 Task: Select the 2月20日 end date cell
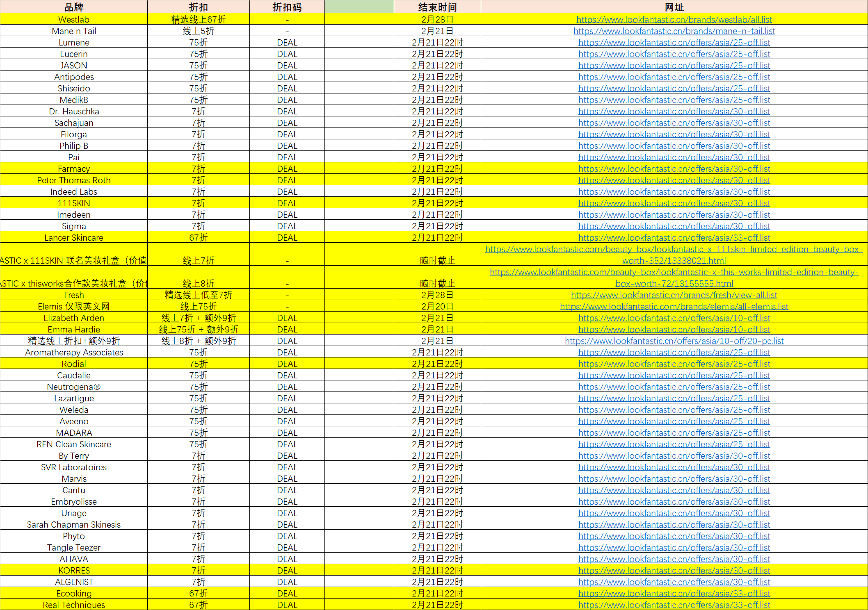[437, 306]
